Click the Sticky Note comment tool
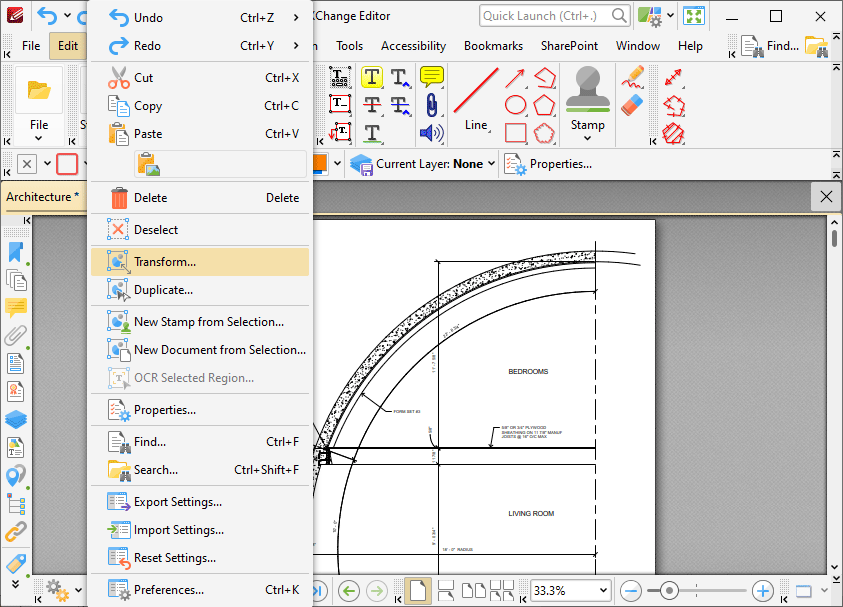Viewport: 843px width, 607px height. pos(431,77)
